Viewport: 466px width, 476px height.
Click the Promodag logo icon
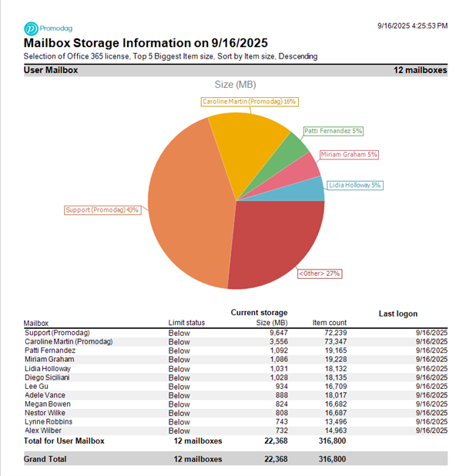31,28
